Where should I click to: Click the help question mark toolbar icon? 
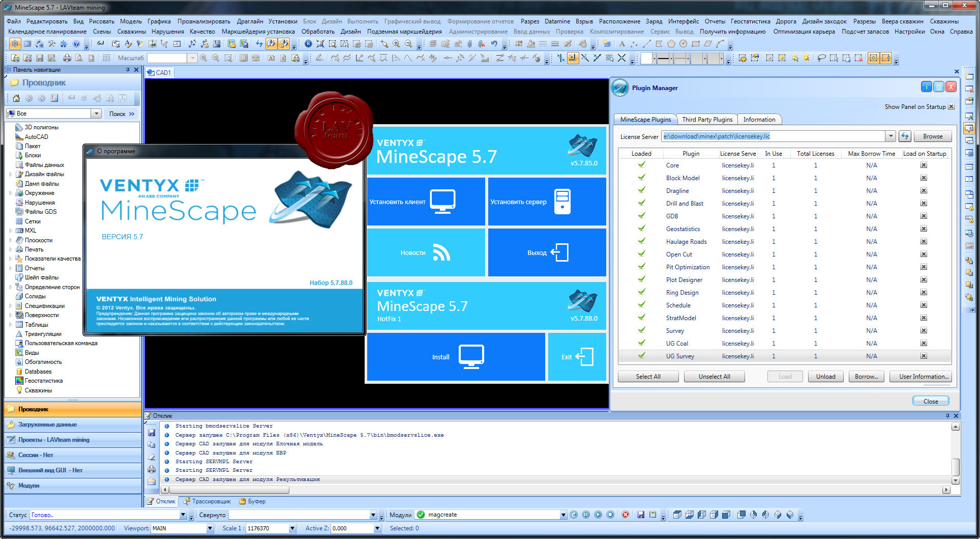(x=76, y=44)
